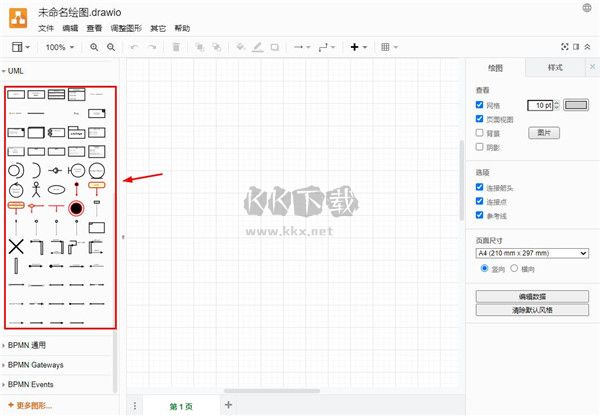Screen dimensions: 600x416
Task: Select the lollipop interface connector shape
Action: coord(56,170)
